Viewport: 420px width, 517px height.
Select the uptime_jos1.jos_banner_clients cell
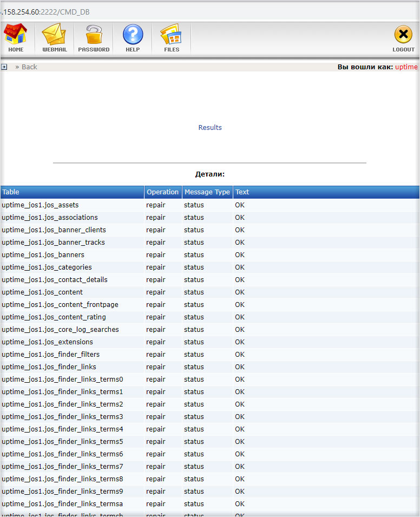pos(72,230)
